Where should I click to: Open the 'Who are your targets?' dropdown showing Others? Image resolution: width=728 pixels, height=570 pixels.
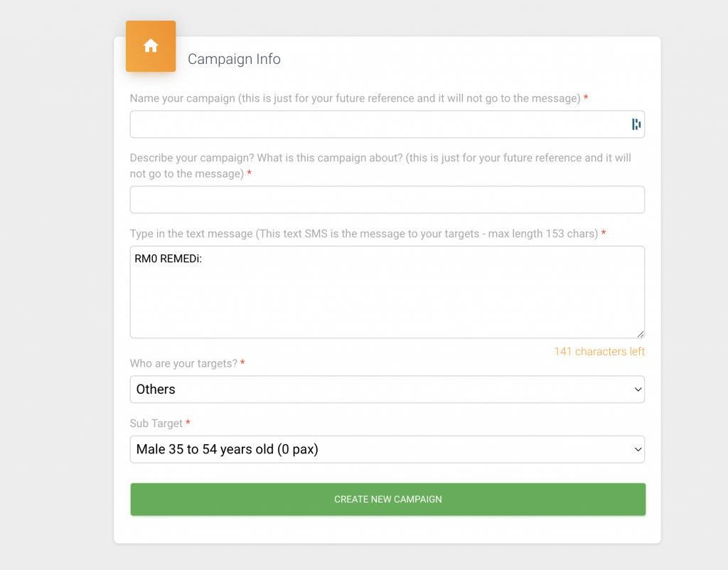coord(387,389)
